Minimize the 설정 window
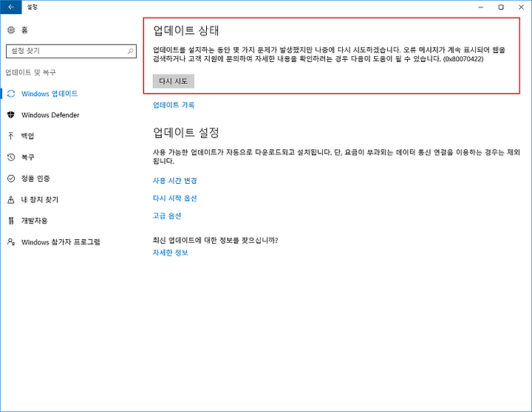 pyautogui.click(x=481, y=7)
